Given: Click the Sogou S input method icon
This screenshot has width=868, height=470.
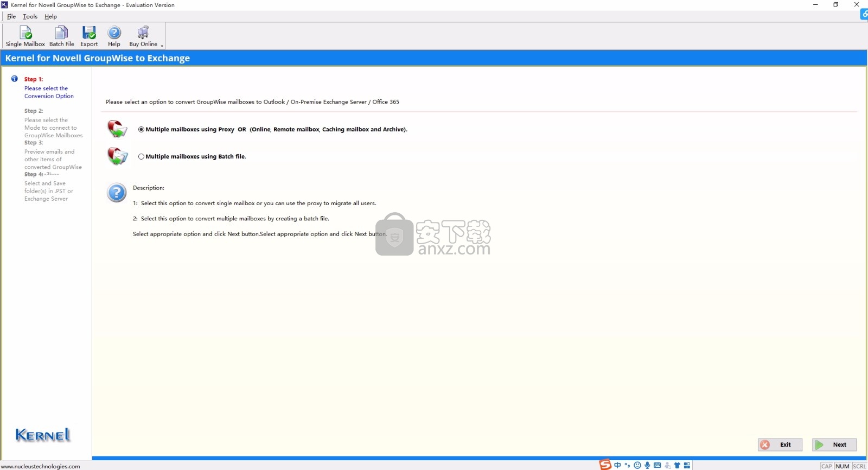Looking at the screenshot, I should pos(605,465).
